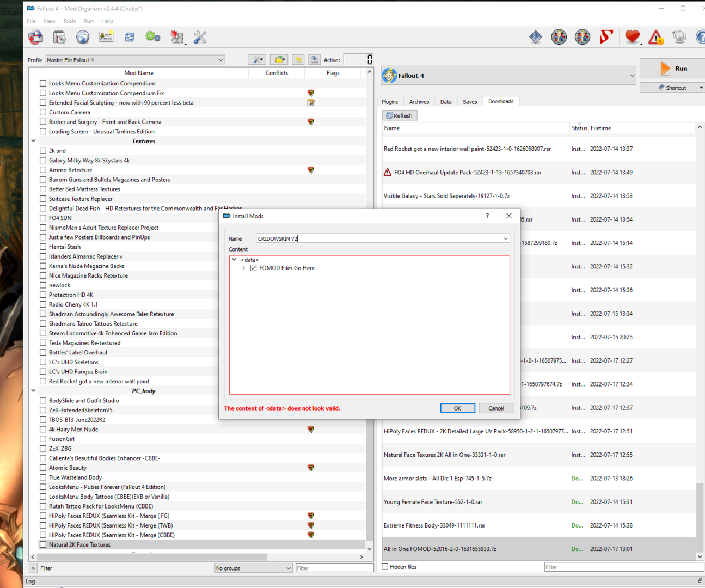Open the Tools puzzle piece icon
The height and width of the screenshot is (588, 705).
177,37
